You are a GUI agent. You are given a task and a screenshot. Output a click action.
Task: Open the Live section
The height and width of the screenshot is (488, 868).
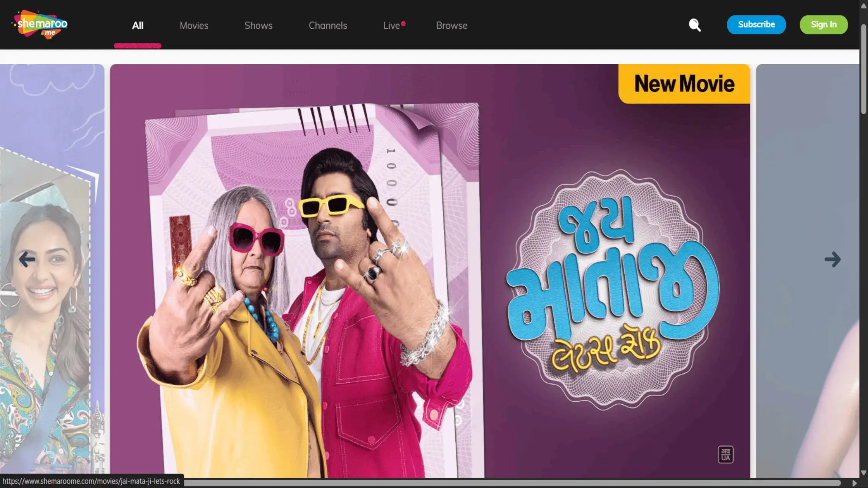391,25
